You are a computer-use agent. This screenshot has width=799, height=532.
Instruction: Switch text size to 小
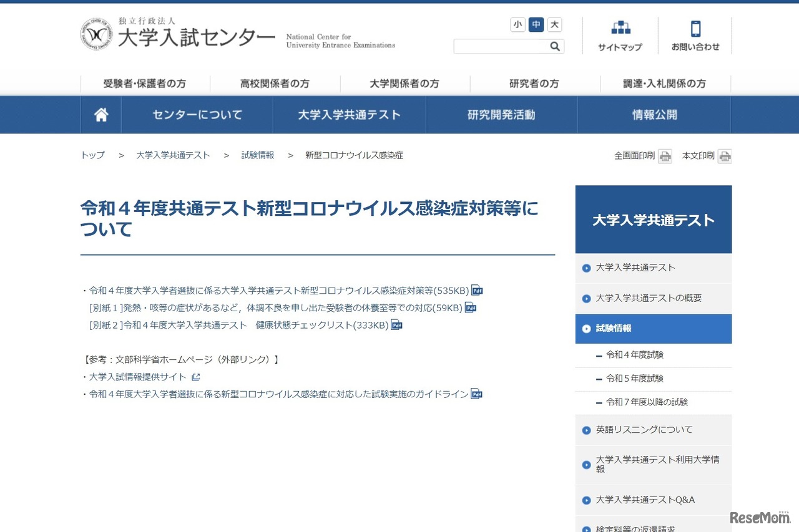[517, 24]
